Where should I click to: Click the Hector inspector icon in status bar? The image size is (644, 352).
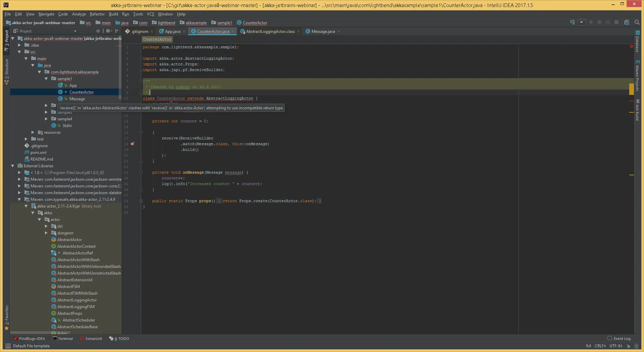point(636,346)
